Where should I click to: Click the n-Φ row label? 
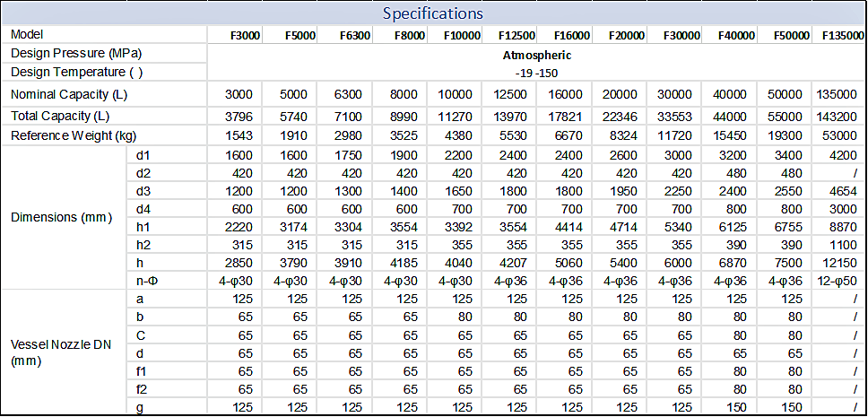click(147, 282)
